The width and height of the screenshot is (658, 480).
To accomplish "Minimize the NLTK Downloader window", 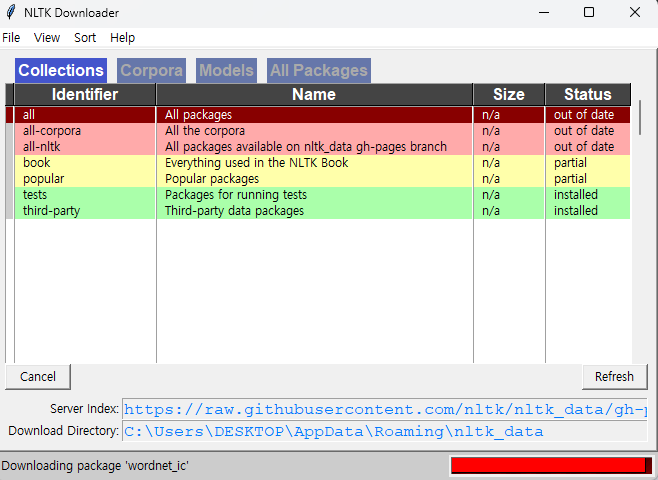I will [x=544, y=12].
